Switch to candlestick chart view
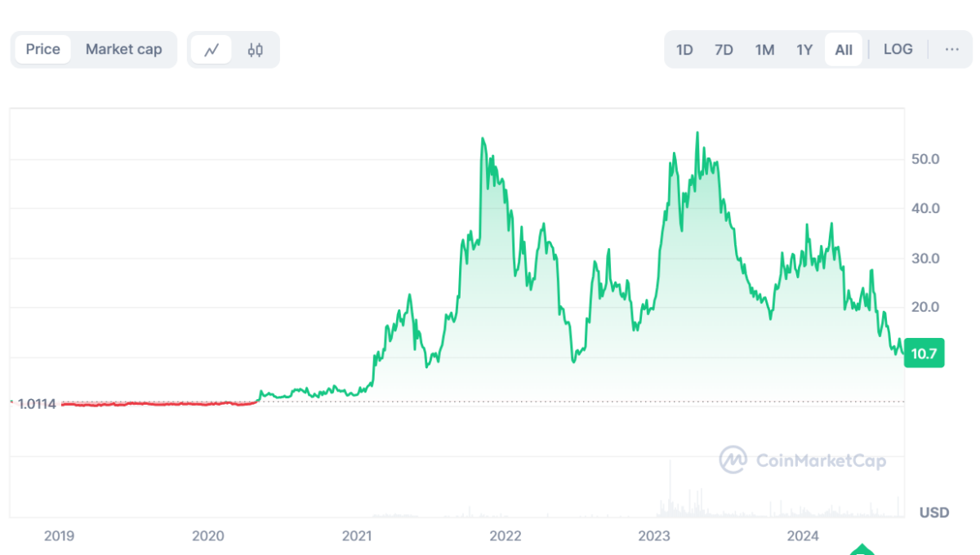Image resolution: width=980 pixels, height=555 pixels. point(256,50)
